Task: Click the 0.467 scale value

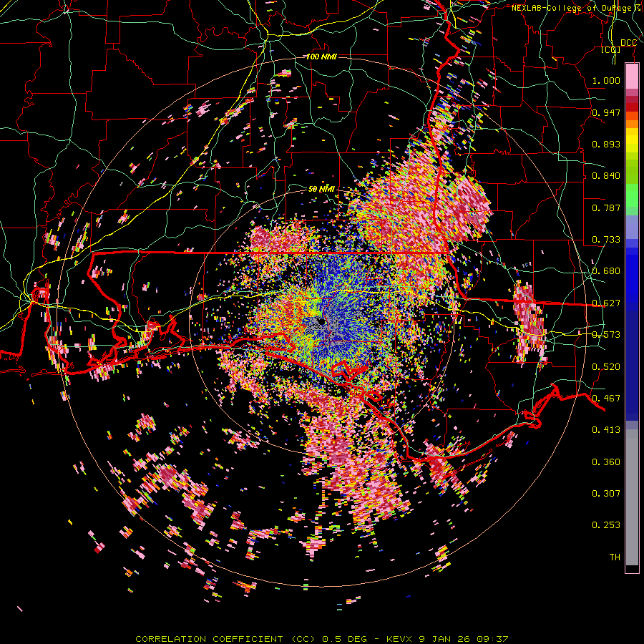Action: pos(606,399)
